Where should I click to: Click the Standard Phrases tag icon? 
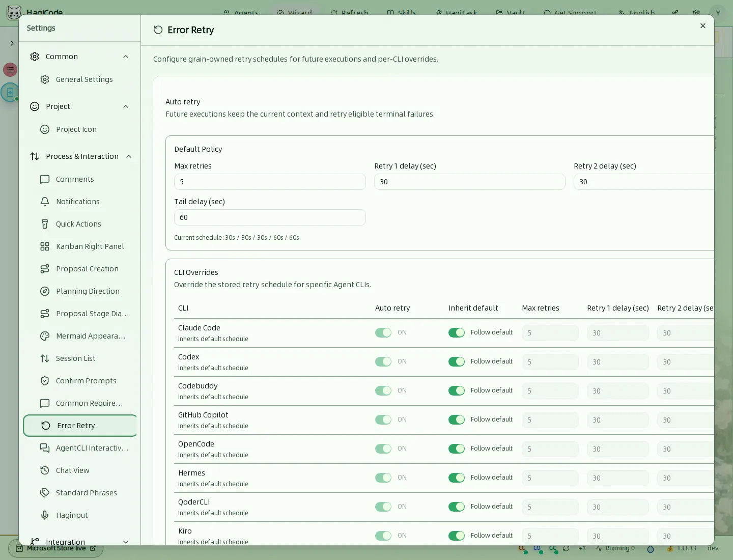click(45, 493)
